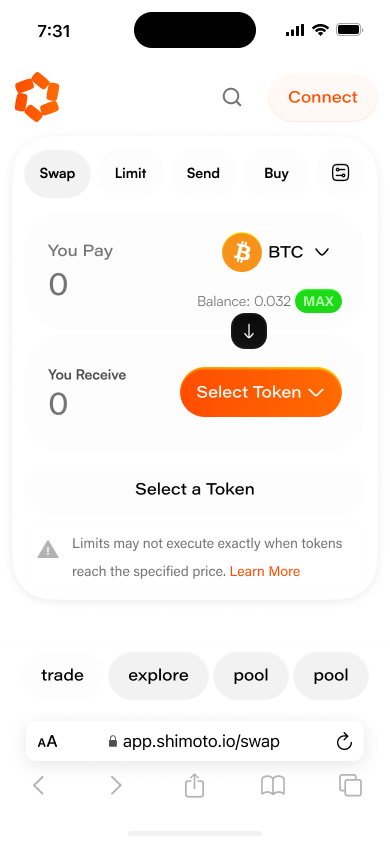The image size is (390, 844).
Task: Show Safari tabs overview icon
Action: pos(350,785)
